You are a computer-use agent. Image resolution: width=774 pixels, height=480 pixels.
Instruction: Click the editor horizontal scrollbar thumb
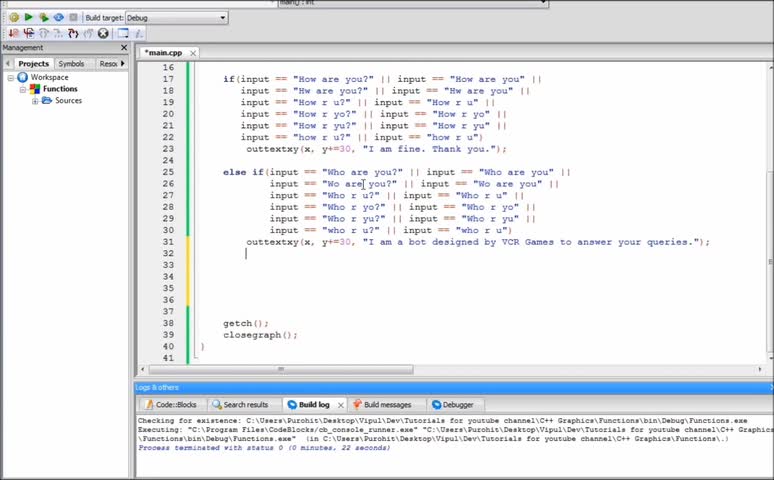281,369
